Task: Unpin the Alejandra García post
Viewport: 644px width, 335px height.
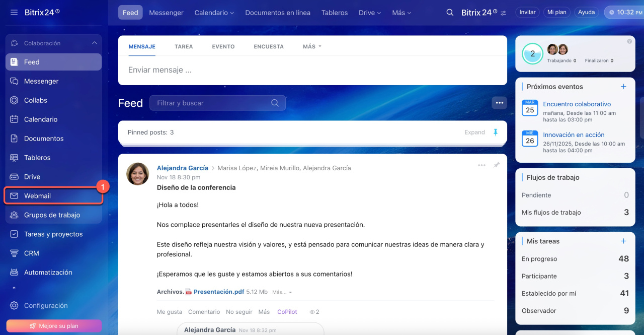Action: 497,165
